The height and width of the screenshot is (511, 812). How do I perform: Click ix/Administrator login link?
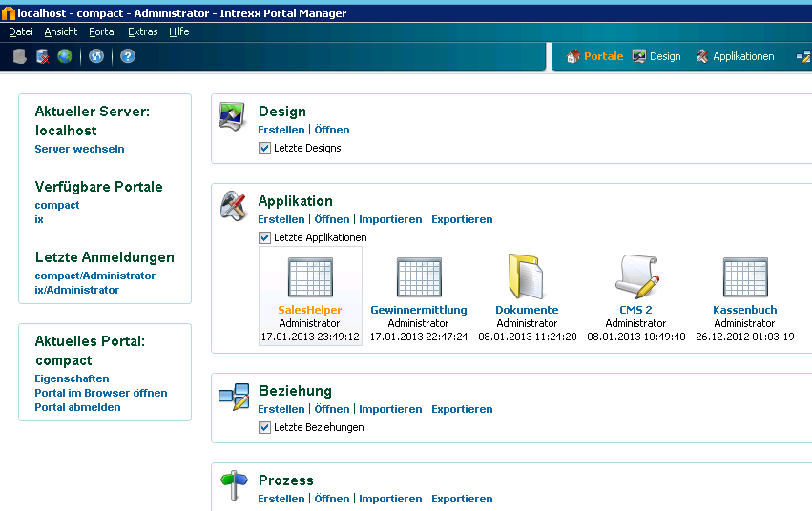pyautogui.click(x=76, y=290)
